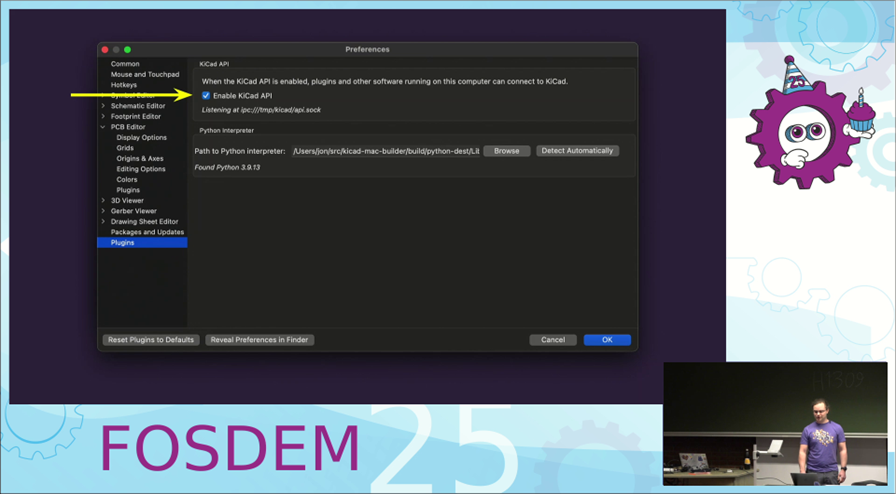896x494 pixels.
Task: Click the Browse button for Python interpreter
Action: click(x=507, y=151)
